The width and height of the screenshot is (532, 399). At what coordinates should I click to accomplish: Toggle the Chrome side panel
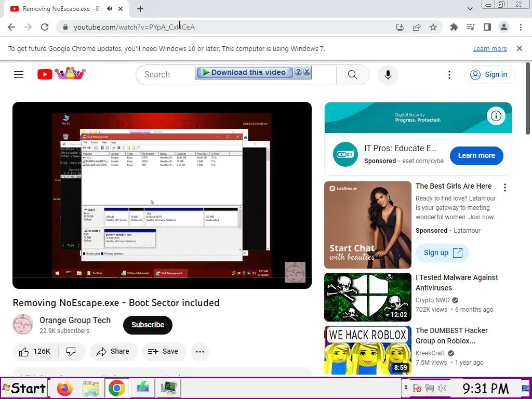click(487, 27)
